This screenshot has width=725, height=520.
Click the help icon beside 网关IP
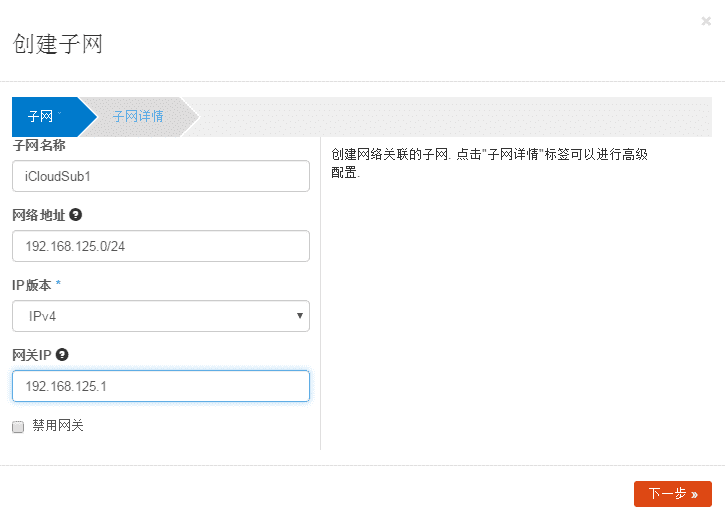tap(62, 355)
